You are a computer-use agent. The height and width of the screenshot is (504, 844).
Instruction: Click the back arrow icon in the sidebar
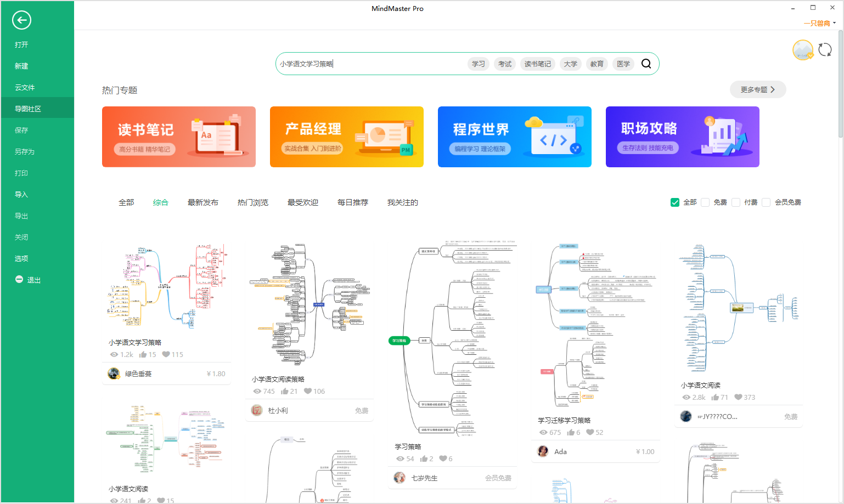[x=21, y=20]
